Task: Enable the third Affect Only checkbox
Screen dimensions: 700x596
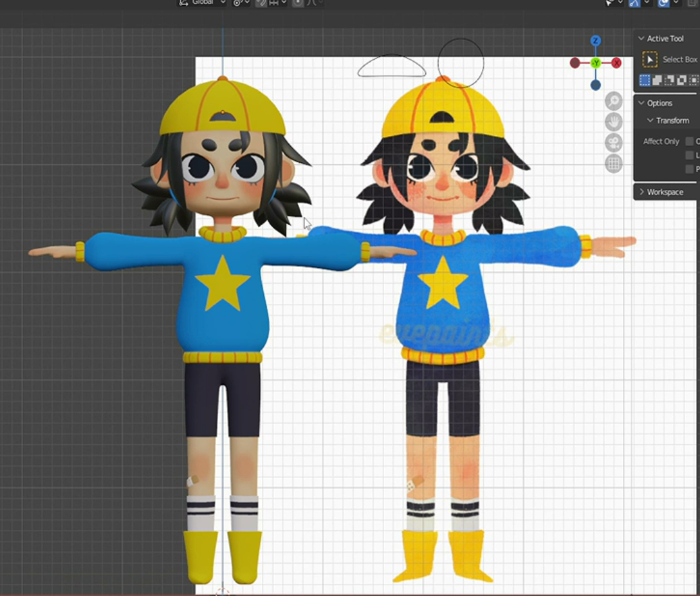Action: (x=690, y=169)
